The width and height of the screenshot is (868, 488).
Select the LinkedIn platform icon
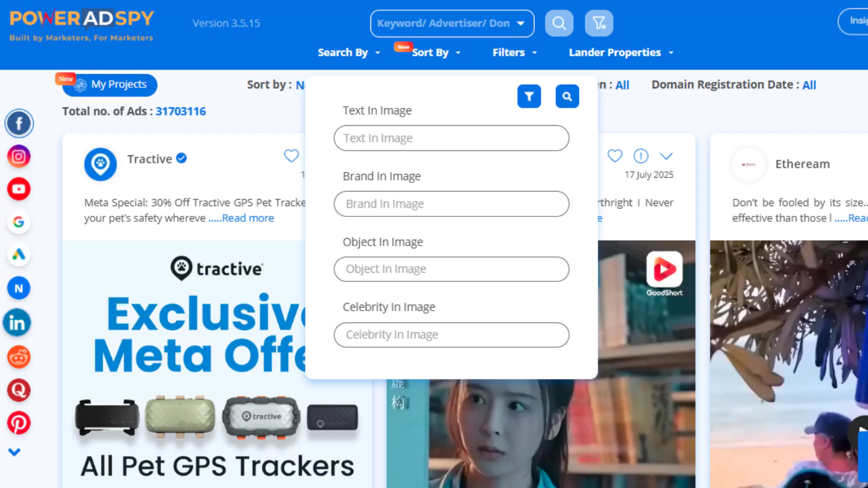coord(17,323)
